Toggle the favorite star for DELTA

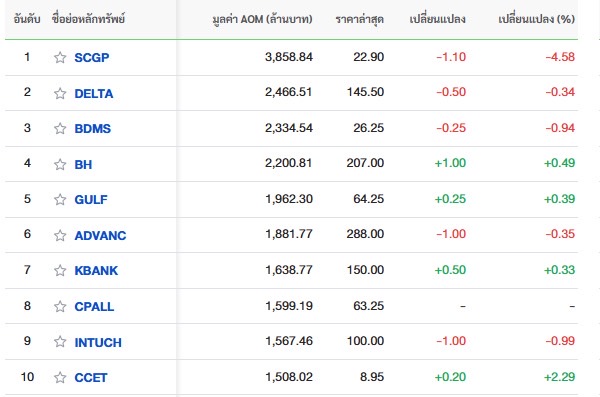point(60,93)
